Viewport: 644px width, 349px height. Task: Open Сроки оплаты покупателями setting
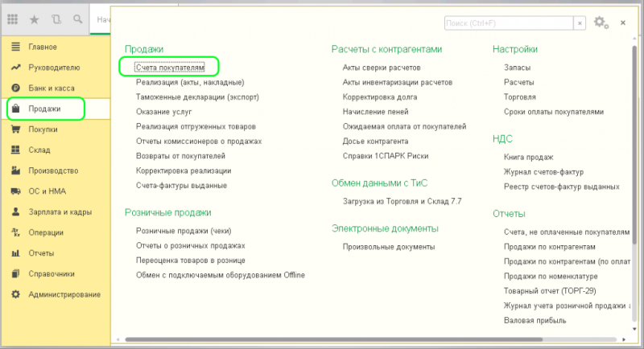(554, 112)
